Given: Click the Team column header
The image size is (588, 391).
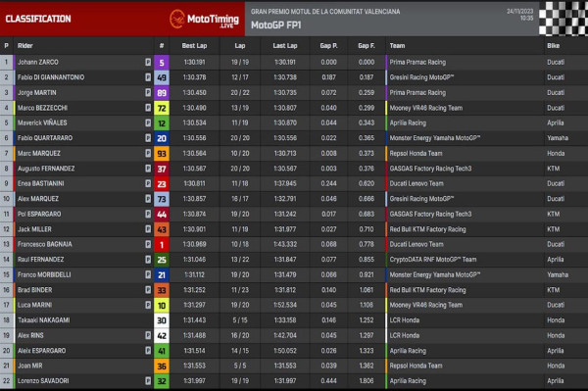Looking at the screenshot, I should tap(397, 46).
